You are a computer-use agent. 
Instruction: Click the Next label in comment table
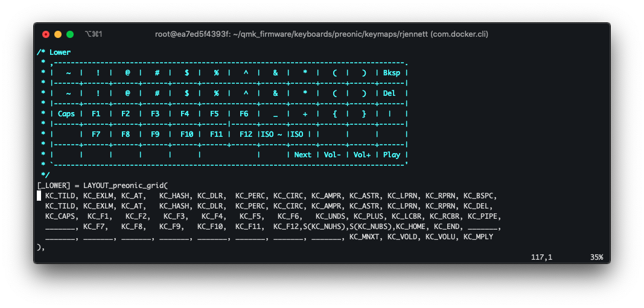click(x=303, y=155)
